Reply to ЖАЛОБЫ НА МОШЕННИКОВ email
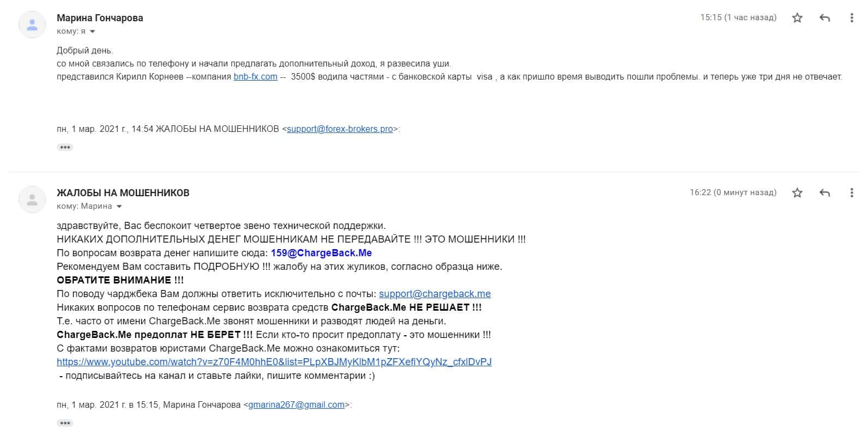Viewport: 868px width, 435px height. [825, 192]
